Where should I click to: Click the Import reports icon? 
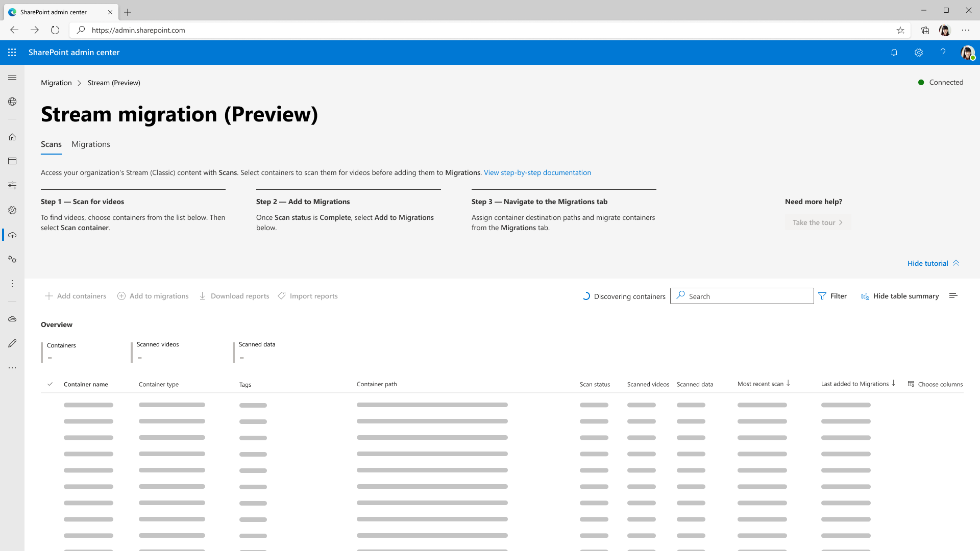[x=282, y=296]
